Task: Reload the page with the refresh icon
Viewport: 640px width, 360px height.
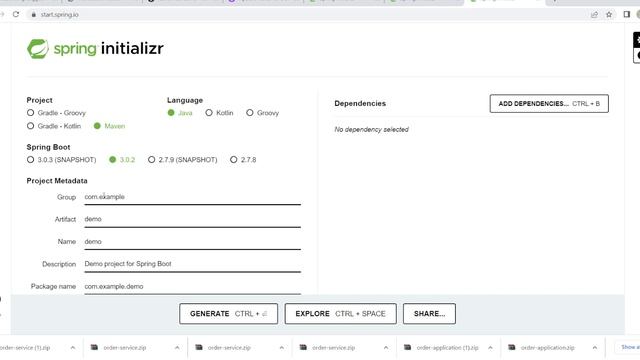Action: tap(16, 14)
